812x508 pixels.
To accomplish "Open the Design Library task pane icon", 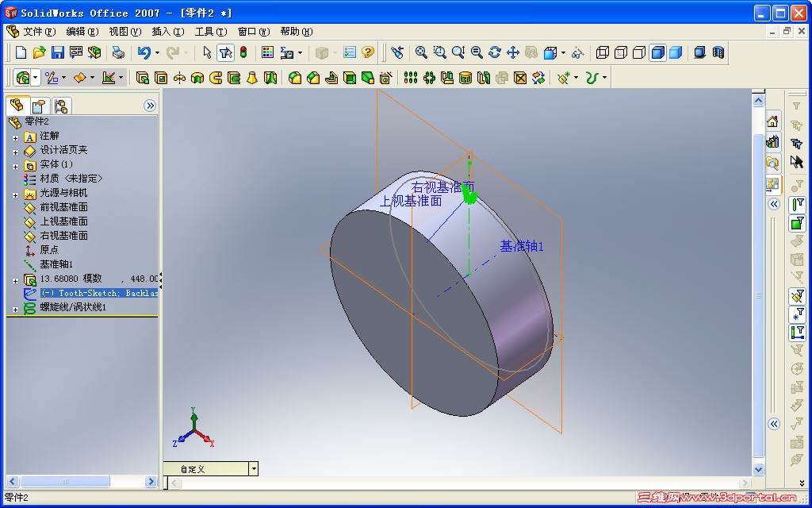I will [x=772, y=141].
